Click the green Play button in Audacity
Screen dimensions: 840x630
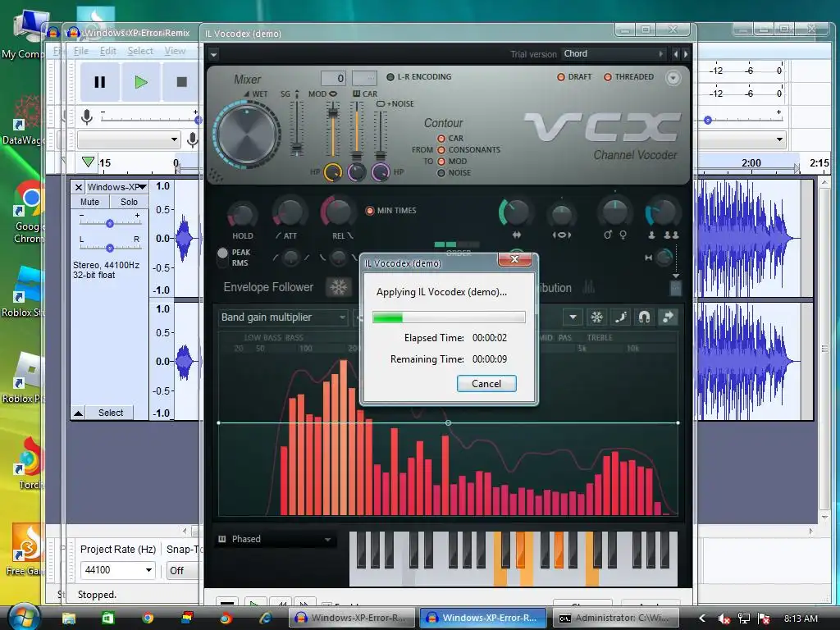(x=141, y=82)
